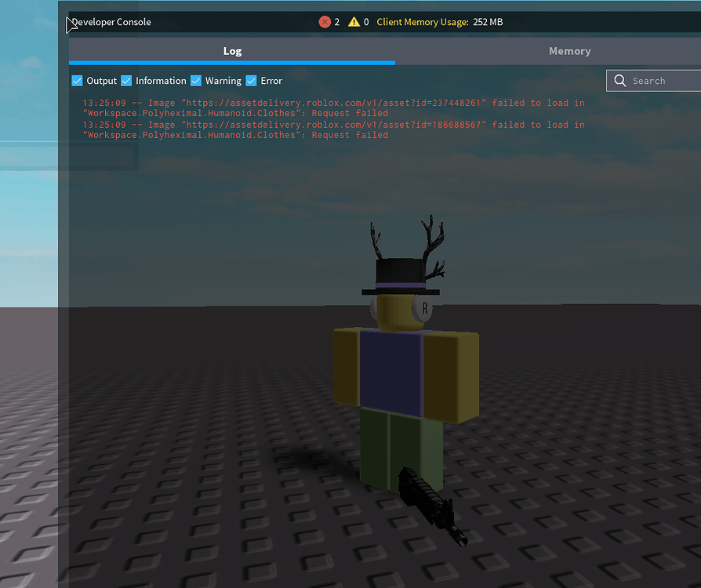Select the second Request failed error line
Viewport: 701px width, 588px height.
point(350,135)
